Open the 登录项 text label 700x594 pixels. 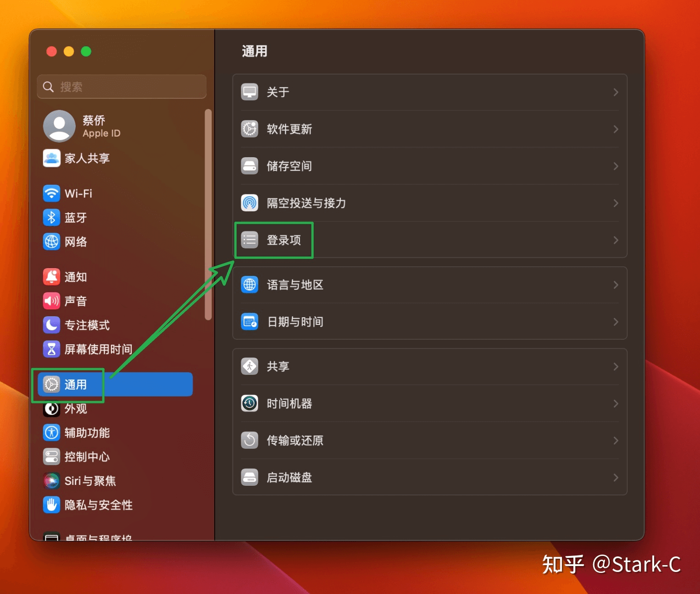point(284,240)
